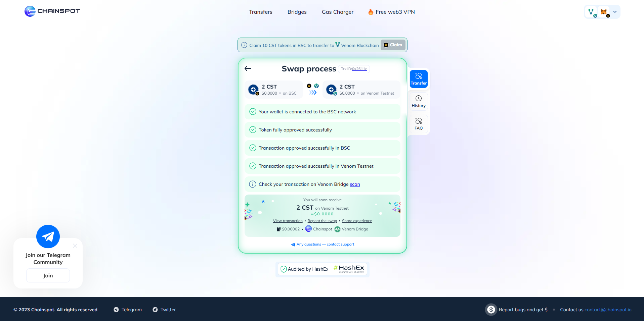Open the Bridges menu item
644x321 pixels.
point(297,12)
